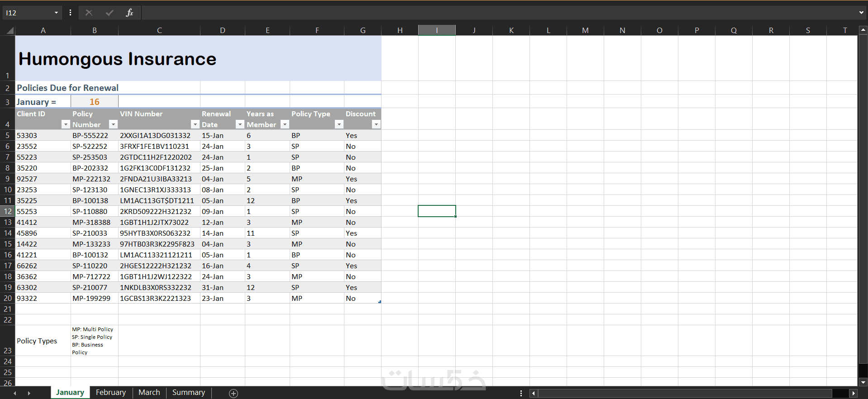The image size is (868, 399).
Task: Select Client ID cell 92527
Action: [x=43, y=179]
